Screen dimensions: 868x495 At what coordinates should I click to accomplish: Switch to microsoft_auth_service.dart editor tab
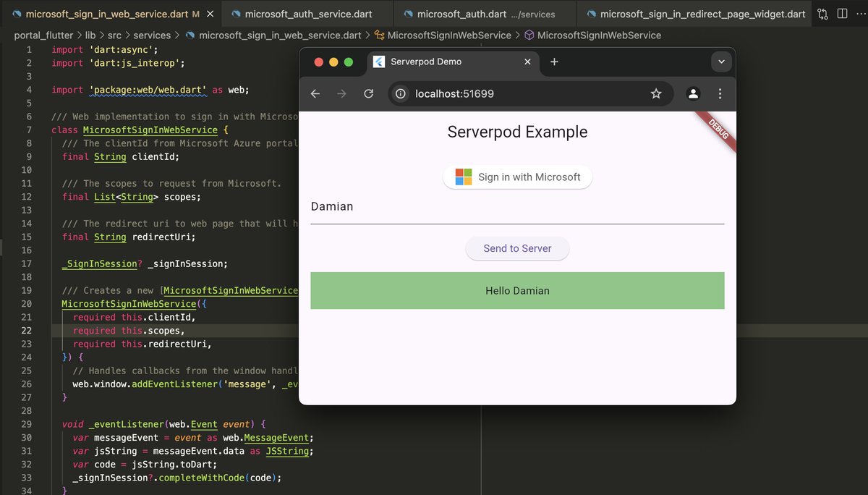point(307,14)
